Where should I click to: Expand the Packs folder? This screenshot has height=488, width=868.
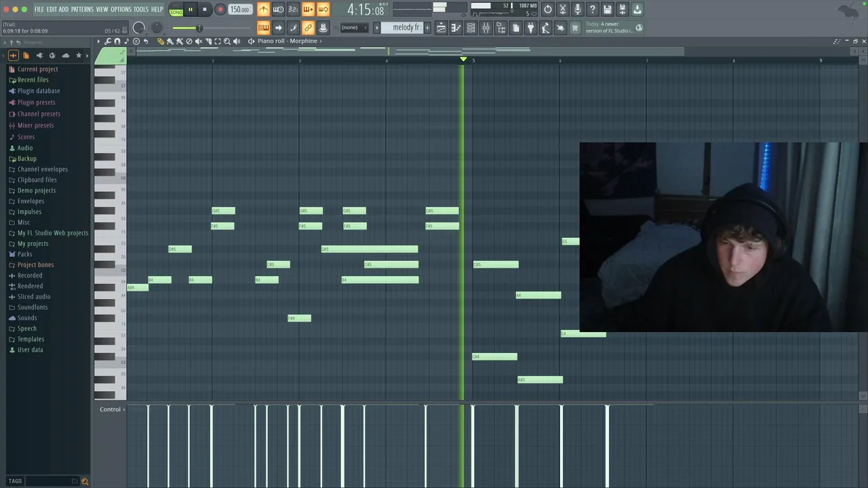tap(24, 254)
